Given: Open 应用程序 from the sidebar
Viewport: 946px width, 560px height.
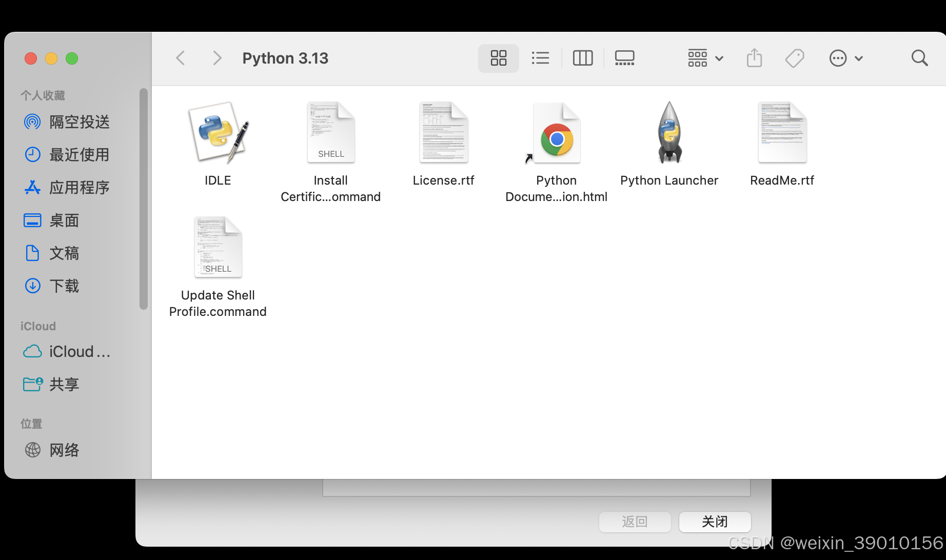Looking at the screenshot, I should click(80, 187).
